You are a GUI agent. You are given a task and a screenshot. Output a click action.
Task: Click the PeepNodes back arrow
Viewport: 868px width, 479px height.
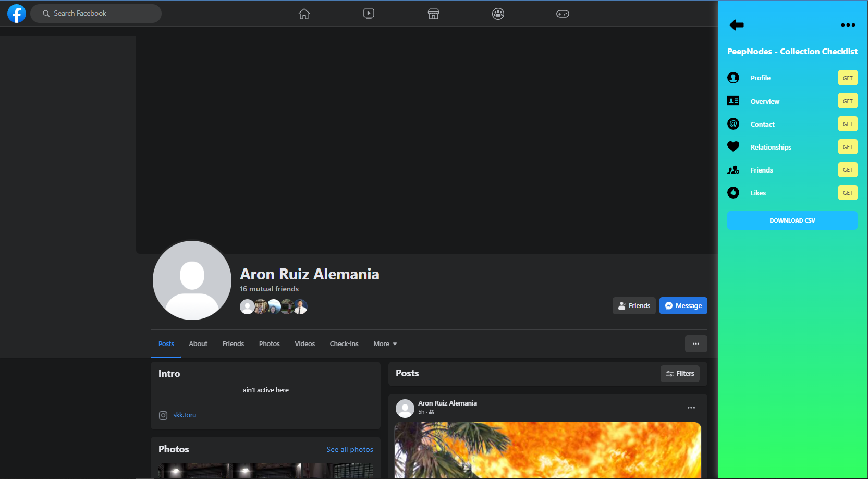tap(736, 25)
